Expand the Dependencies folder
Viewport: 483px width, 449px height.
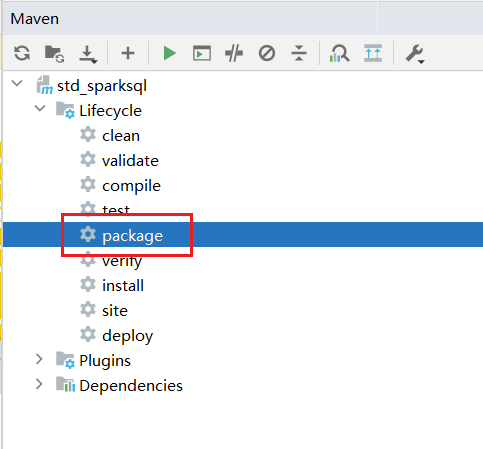(39, 384)
